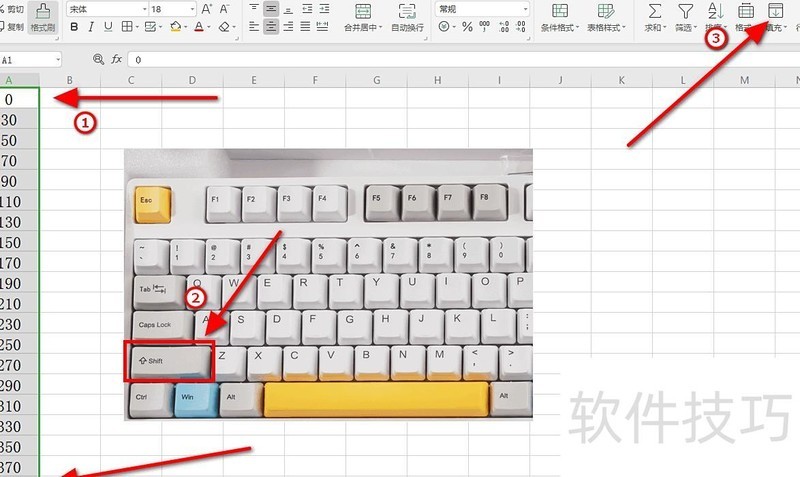Click the cell borders grid icon
Viewport: 800px width, 477px height.
(127, 27)
